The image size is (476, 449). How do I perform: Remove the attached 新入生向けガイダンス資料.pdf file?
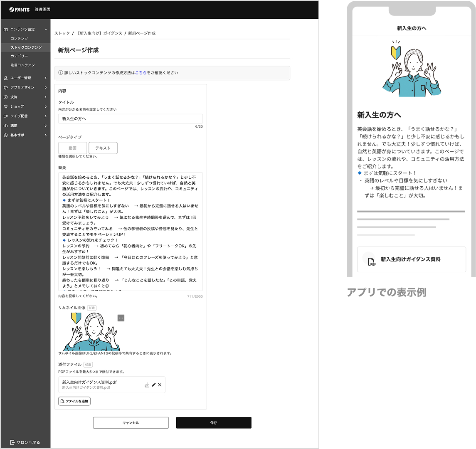[x=160, y=385]
